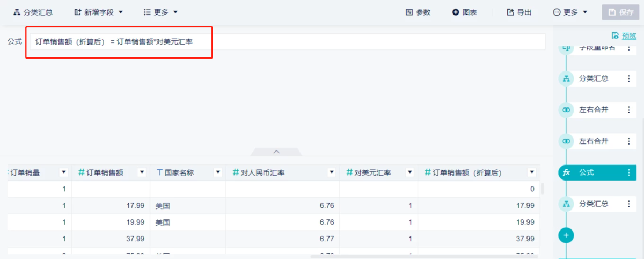
Task: Open the 订单销量 column dropdown arrow
Action: [64, 172]
